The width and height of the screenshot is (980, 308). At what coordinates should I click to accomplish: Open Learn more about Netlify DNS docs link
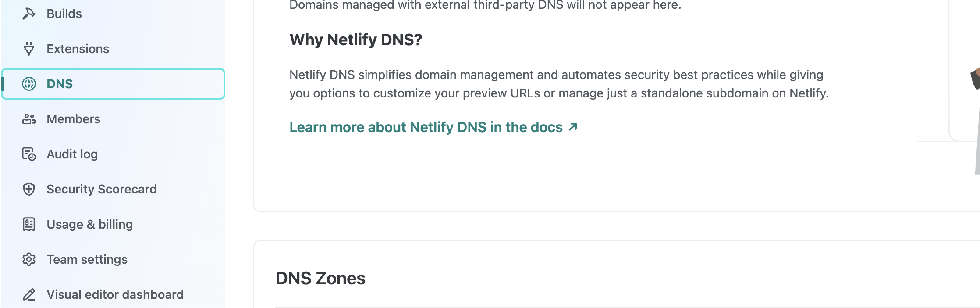click(x=433, y=127)
